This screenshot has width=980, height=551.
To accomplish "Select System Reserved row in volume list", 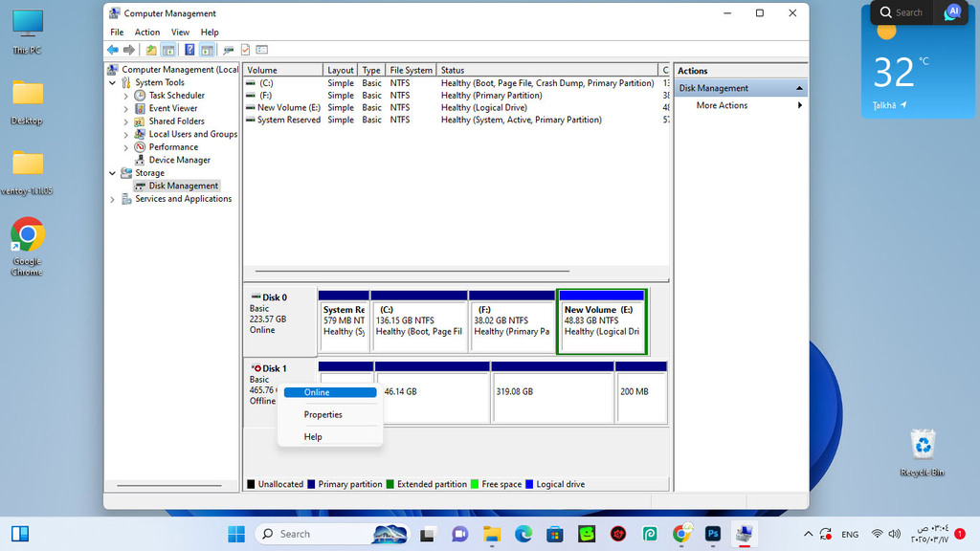I will click(457, 120).
